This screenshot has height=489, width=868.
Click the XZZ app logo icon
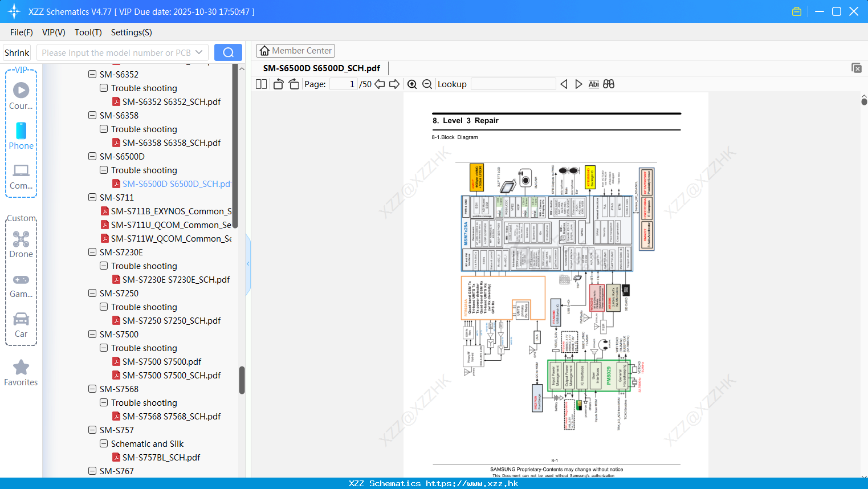click(x=14, y=11)
